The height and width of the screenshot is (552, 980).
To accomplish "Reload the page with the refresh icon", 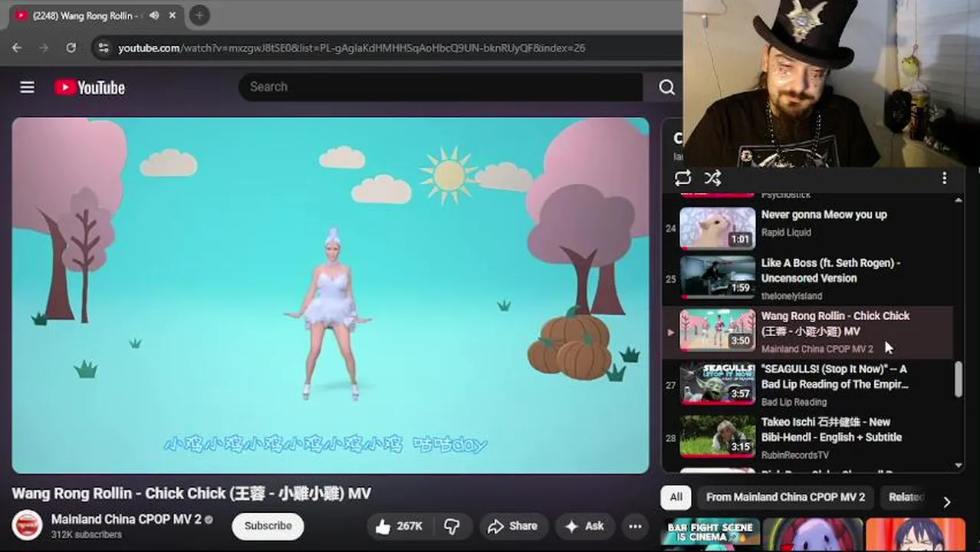I will coord(71,48).
